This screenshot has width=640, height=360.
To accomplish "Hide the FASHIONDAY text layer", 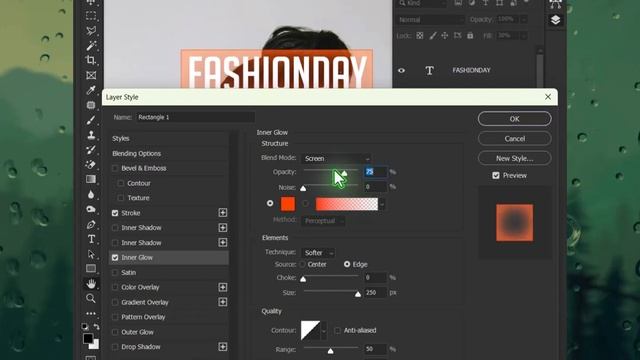I will click(x=402, y=70).
